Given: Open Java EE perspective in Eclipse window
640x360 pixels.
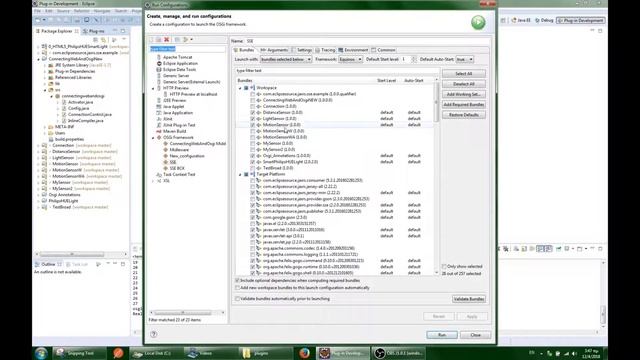Looking at the screenshot, I should pyautogui.click(x=521, y=20).
